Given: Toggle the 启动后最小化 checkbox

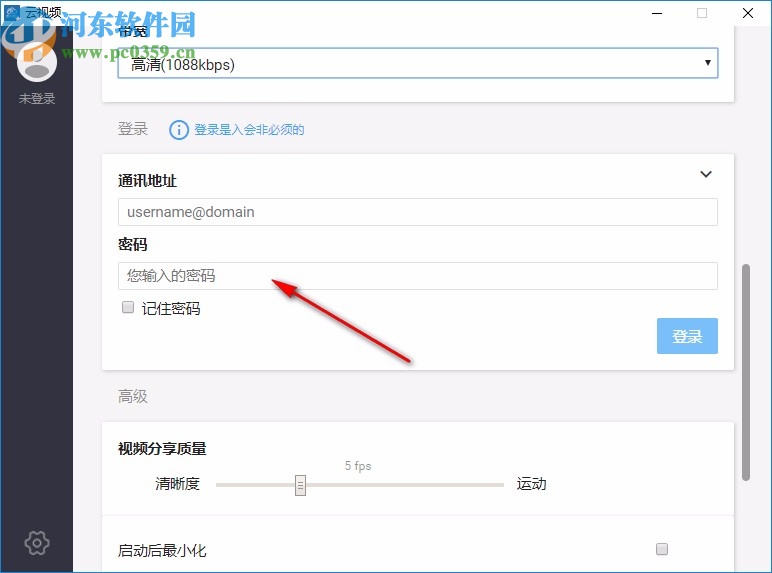Looking at the screenshot, I should coord(662,549).
